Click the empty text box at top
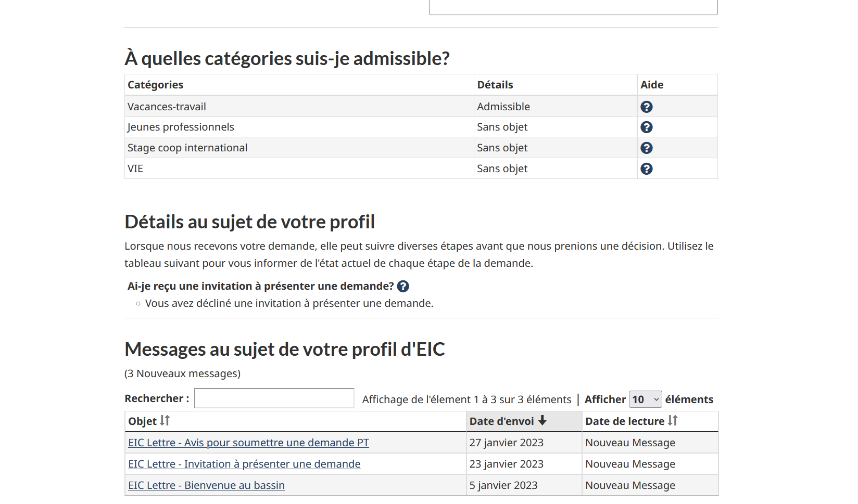 click(573, 7)
